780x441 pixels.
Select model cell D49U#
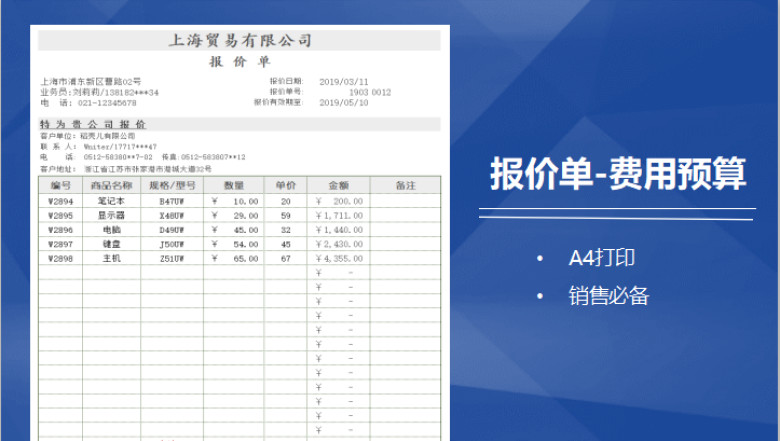[x=172, y=230]
